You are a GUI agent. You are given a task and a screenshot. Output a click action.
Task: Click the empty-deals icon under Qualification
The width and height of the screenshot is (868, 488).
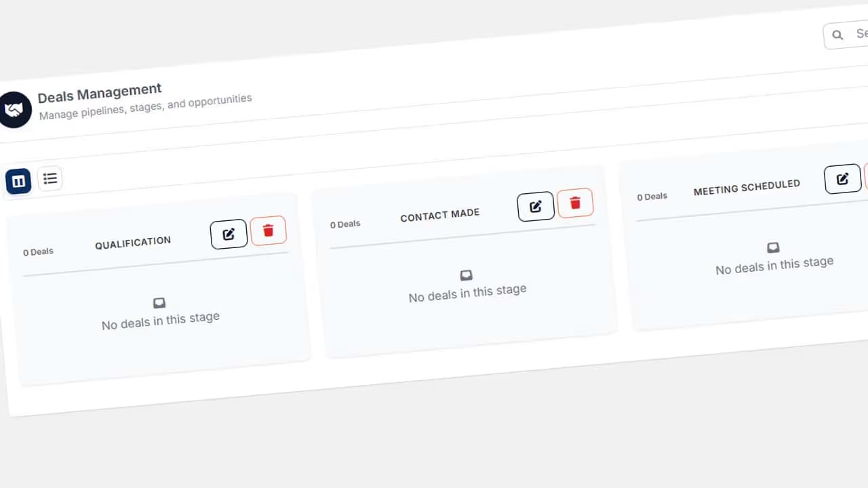click(159, 302)
